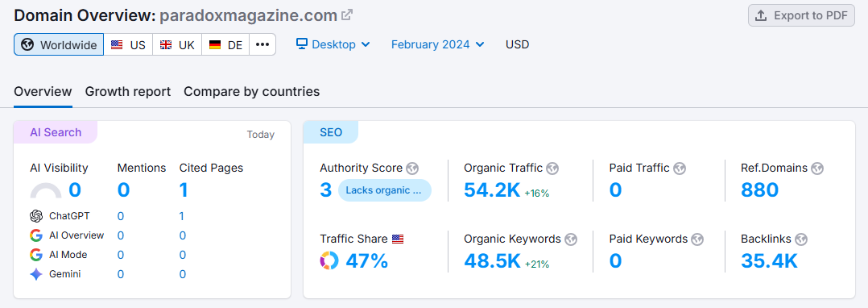The image size is (868, 308).
Task: Open the Desktop device dropdown
Action: coord(333,44)
